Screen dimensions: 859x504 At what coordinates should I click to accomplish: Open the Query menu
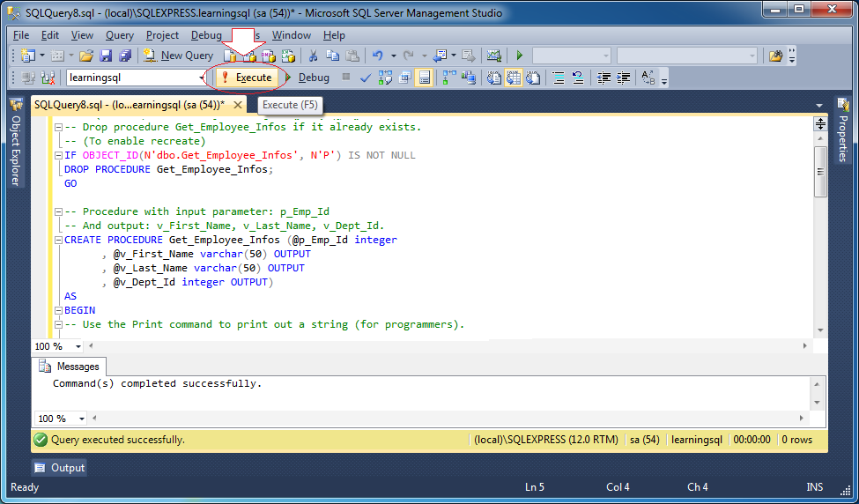point(120,35)
